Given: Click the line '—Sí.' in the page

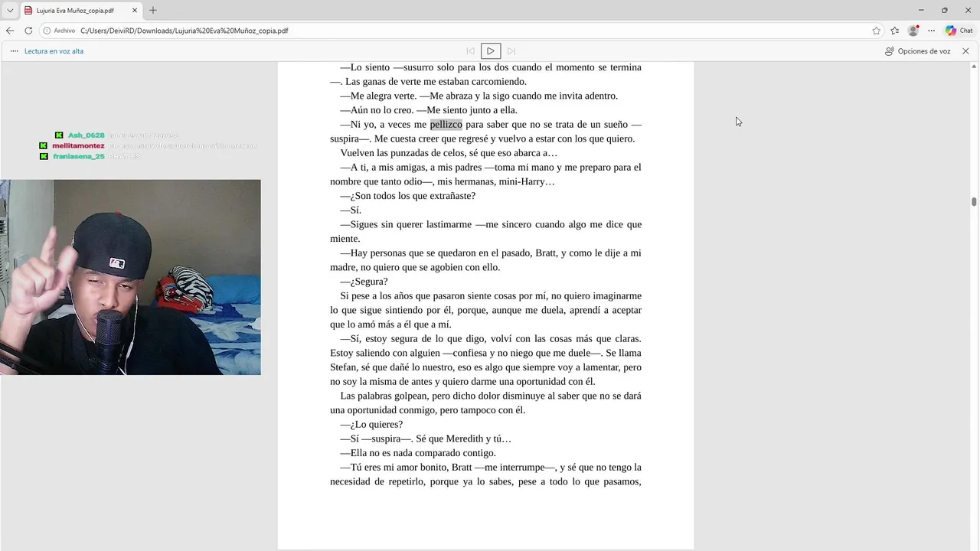Looking at the screenshot, I should pos(351,210).
